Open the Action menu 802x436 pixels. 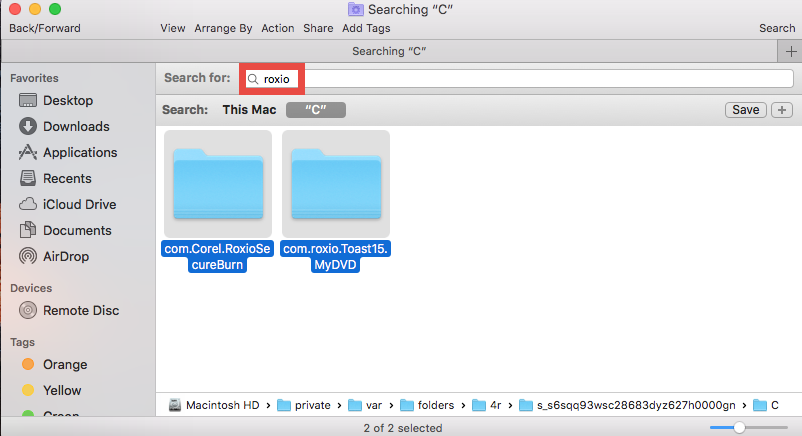(x=278, y=28)
